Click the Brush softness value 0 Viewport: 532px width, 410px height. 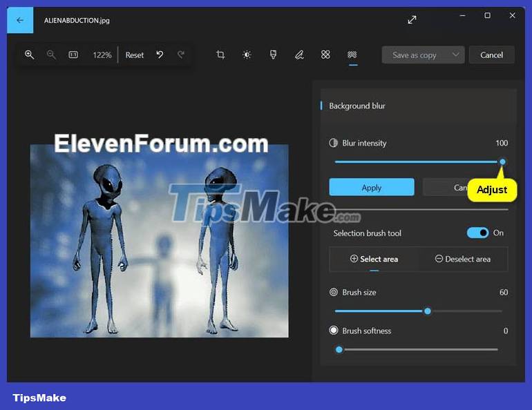click(x=506, y=331)
